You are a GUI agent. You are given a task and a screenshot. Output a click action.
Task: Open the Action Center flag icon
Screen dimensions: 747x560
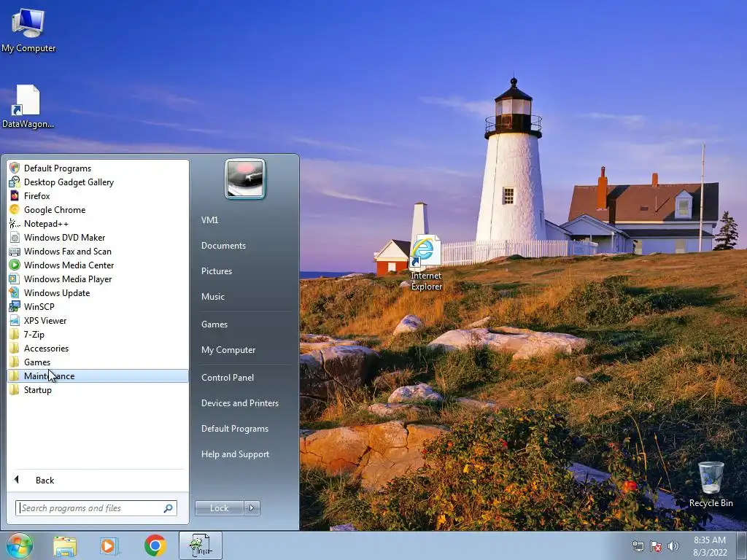656,546
